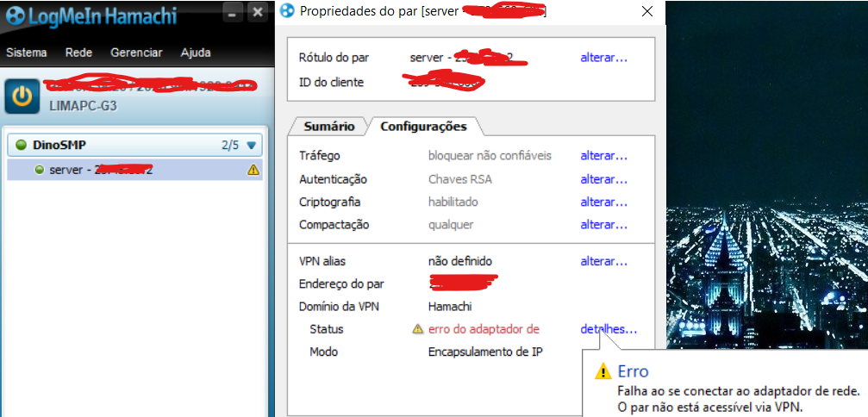
Task: Click the green status dot of the server peer
Action: [40, 170]
